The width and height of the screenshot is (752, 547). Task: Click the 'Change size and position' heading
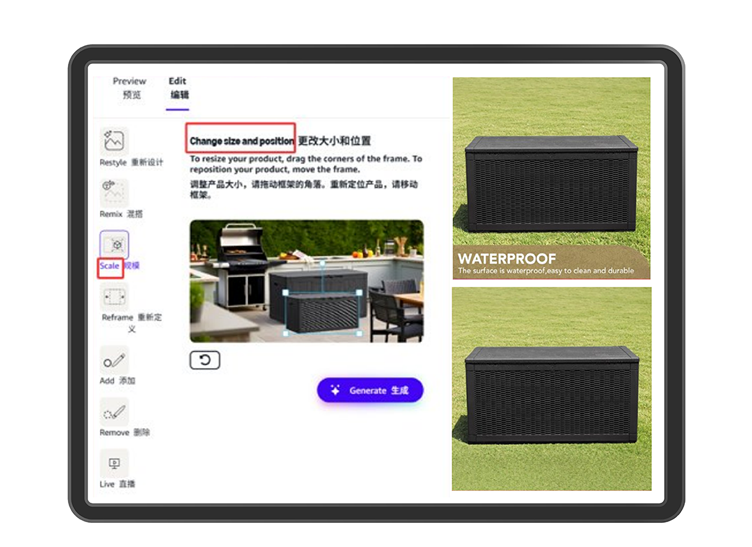[242, 141]
